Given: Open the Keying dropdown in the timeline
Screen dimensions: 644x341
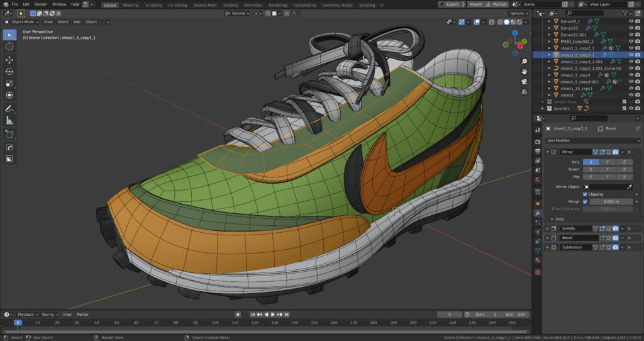Looking at the screenshot, I should coord(49,315).
